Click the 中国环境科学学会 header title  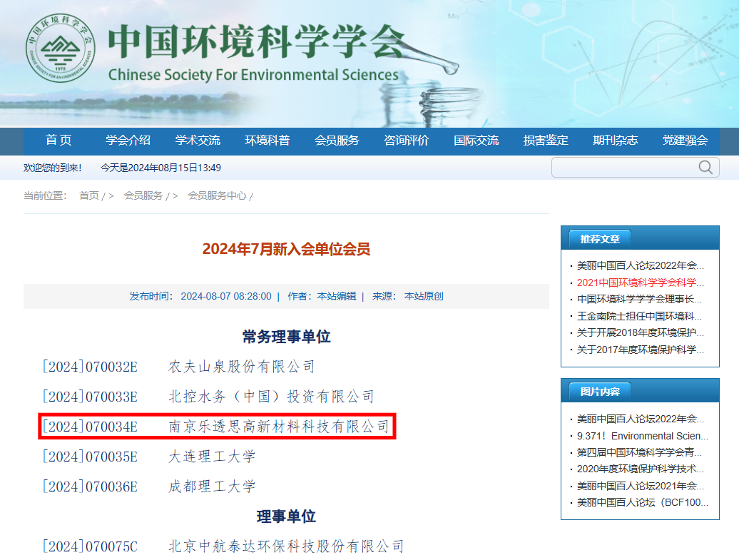257,41
